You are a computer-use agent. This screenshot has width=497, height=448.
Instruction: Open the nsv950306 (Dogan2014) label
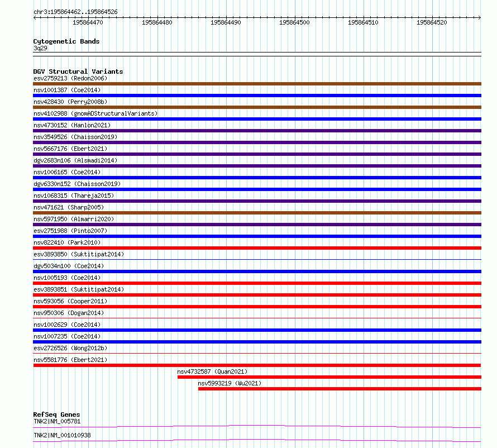69,313
